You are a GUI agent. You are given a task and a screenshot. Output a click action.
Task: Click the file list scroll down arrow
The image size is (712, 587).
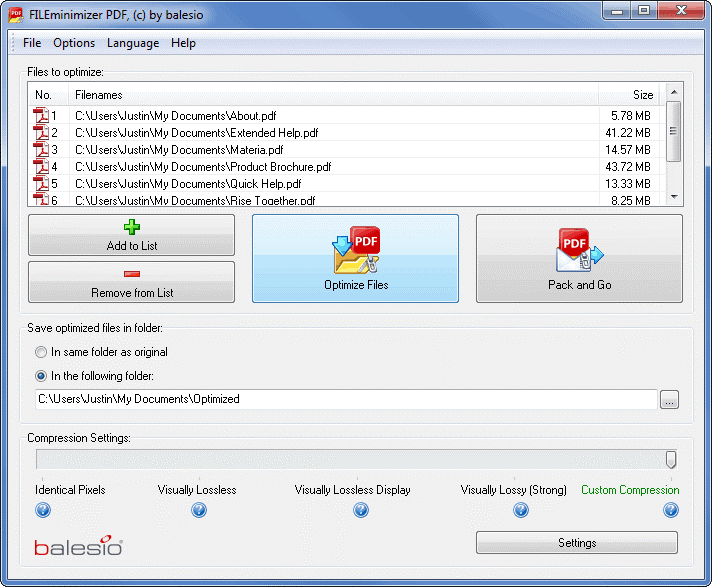pos(674,197)
